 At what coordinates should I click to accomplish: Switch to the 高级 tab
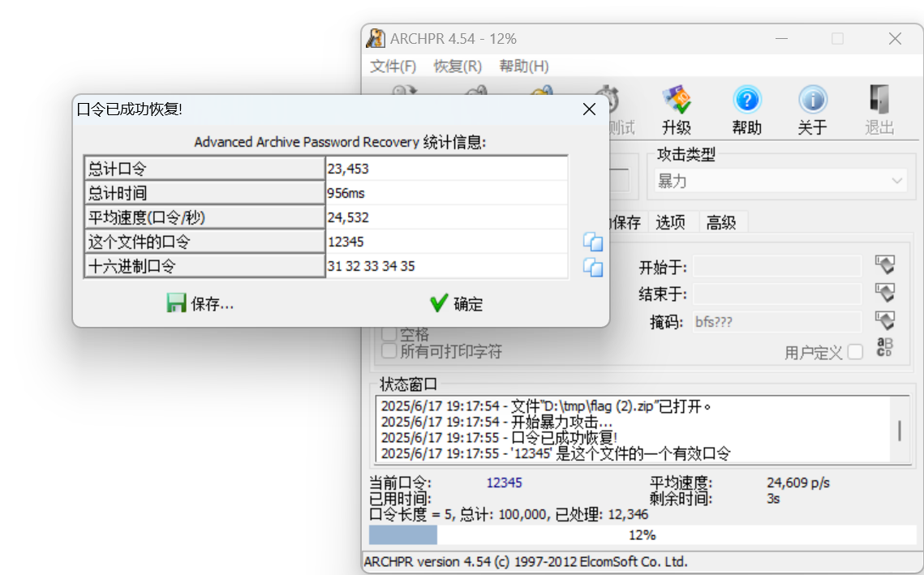coord(721,222)
